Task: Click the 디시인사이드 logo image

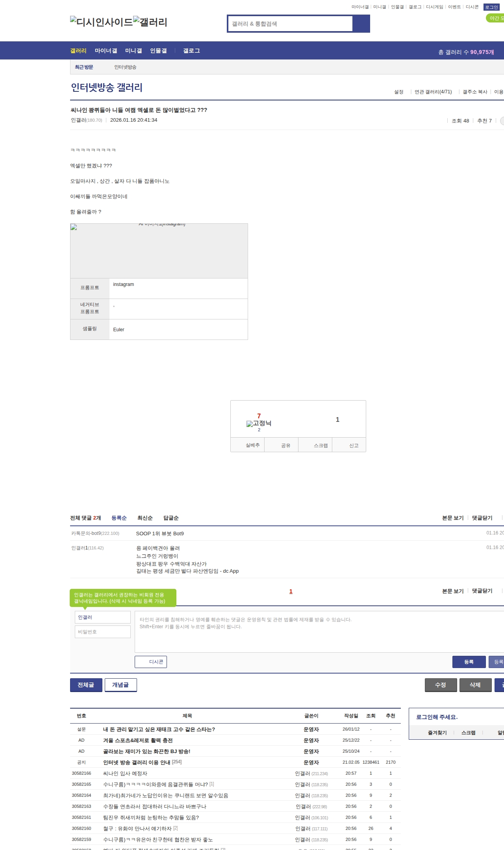Action: 102,22
